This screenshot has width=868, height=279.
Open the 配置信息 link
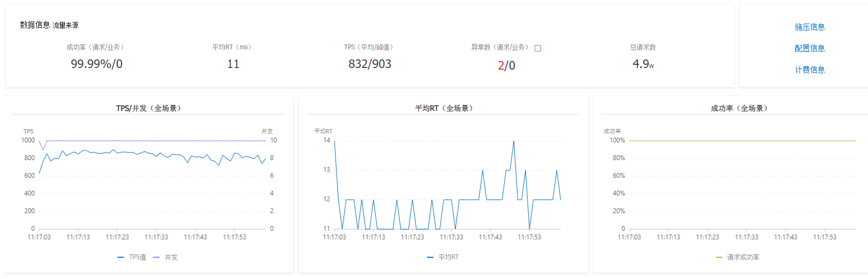point(809,48)
